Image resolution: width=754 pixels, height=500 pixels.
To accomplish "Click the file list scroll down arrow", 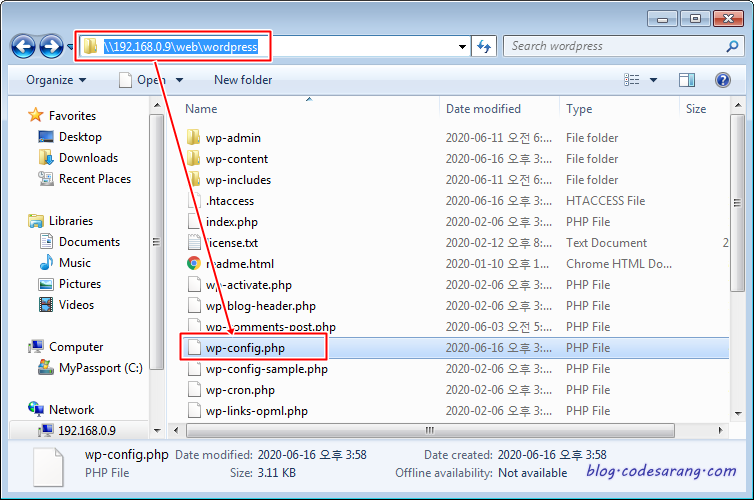I will (x=738, y=413).
